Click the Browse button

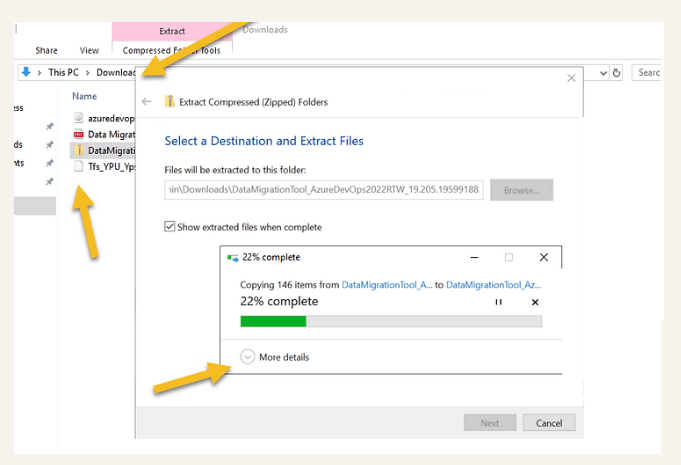coord(522,190)
